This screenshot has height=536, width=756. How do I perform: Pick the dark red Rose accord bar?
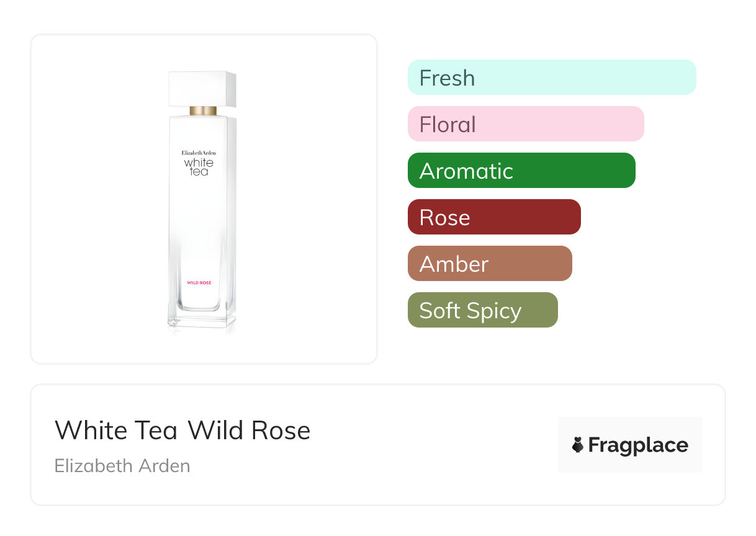pyautogui.click(x=493, y=217)
